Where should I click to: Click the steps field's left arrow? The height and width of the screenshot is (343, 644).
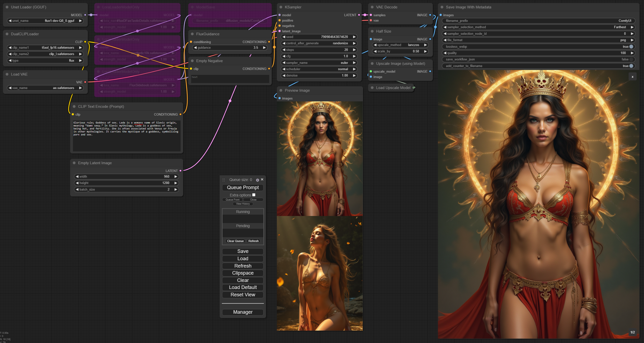click(284, 50)
